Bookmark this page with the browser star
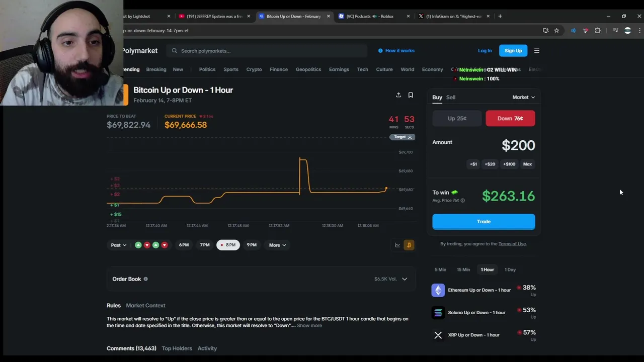The width and height of the screenshot is (644, 362). click(x=556, y=31)
